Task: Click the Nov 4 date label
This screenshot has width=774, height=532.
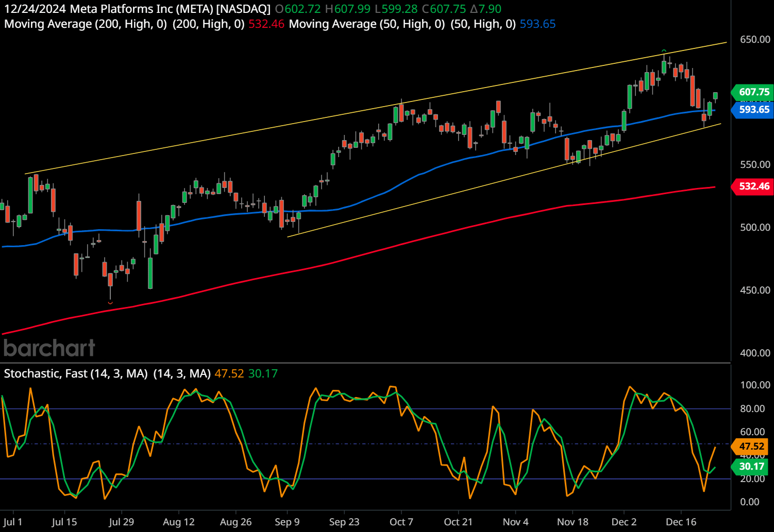Action: tap(516, 522)
